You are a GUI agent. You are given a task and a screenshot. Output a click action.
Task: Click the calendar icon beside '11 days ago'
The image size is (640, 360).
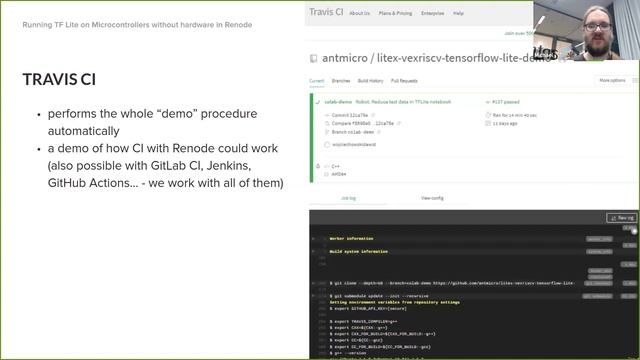[x=488, y=123]
